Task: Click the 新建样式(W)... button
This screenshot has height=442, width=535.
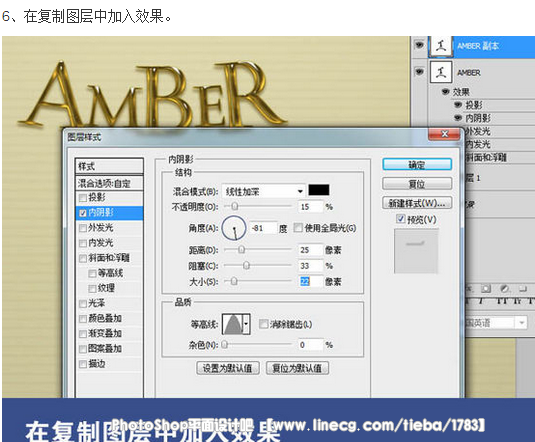Action: [x=417, y=203]
